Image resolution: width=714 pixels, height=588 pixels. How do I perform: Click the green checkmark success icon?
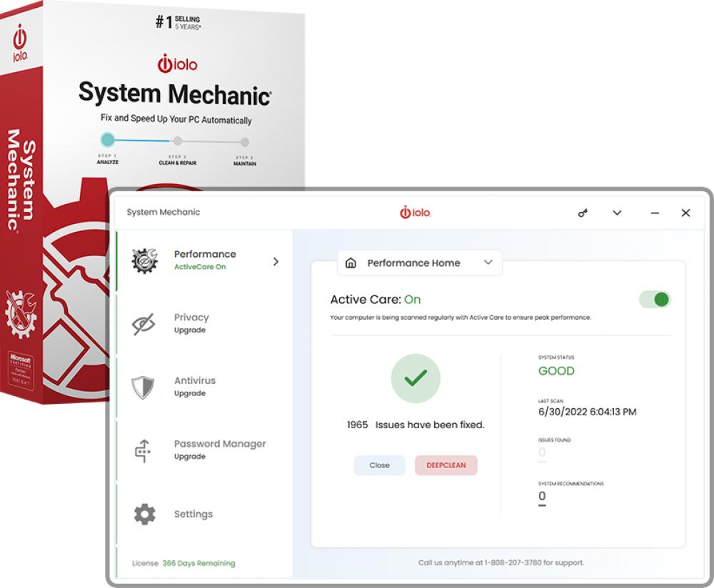click(416, 378)
